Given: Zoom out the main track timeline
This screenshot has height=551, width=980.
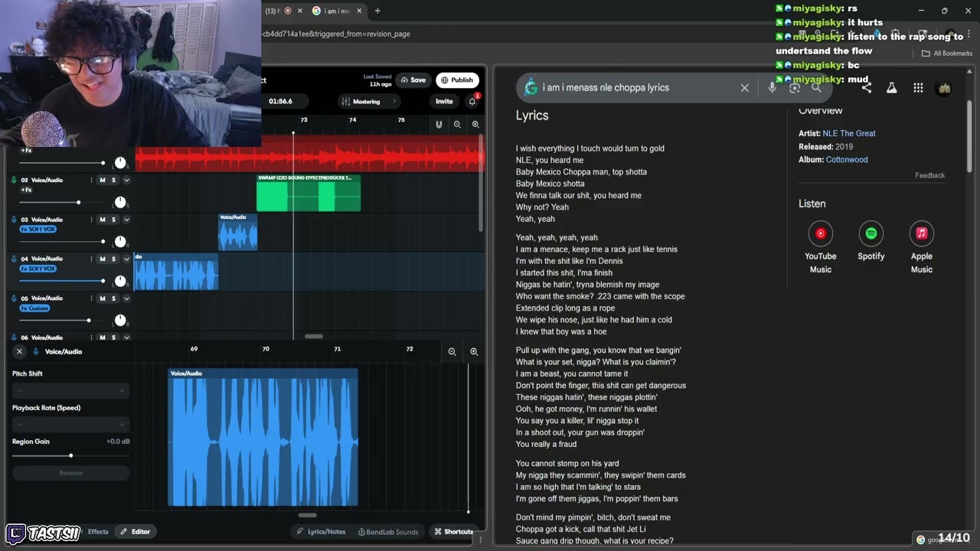Looking at the screenshot, I should (457, 124).
